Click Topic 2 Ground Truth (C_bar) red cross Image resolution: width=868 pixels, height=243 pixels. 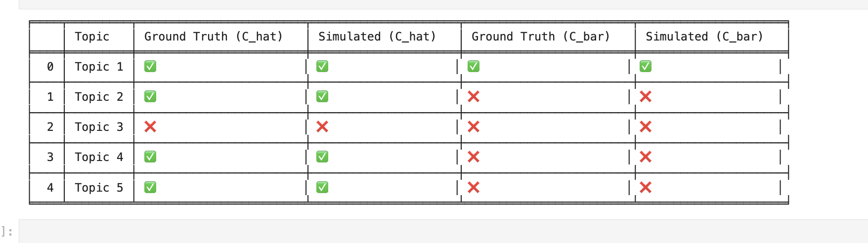(x=474, y=96)
